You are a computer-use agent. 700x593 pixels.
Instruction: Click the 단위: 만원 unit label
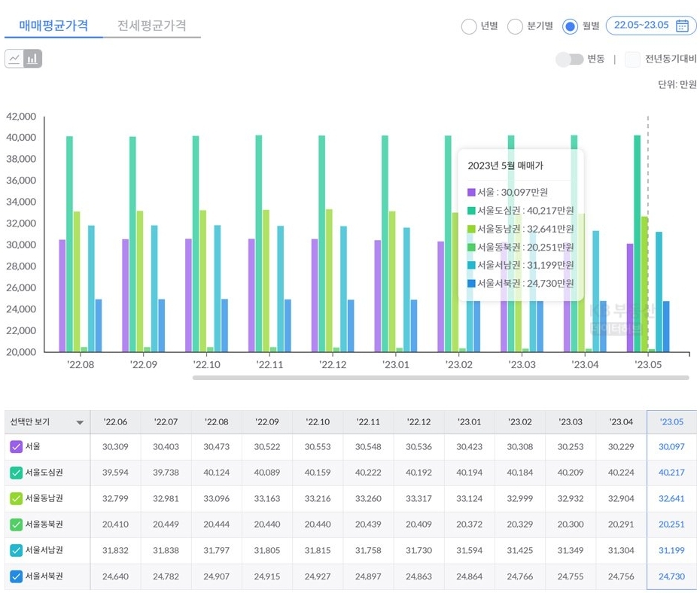tap(677, 84)
